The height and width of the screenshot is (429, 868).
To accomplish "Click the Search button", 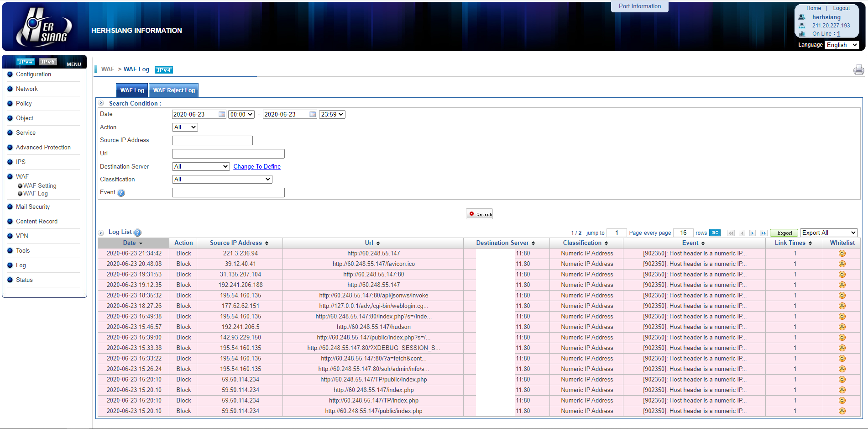I will [479, 214].
